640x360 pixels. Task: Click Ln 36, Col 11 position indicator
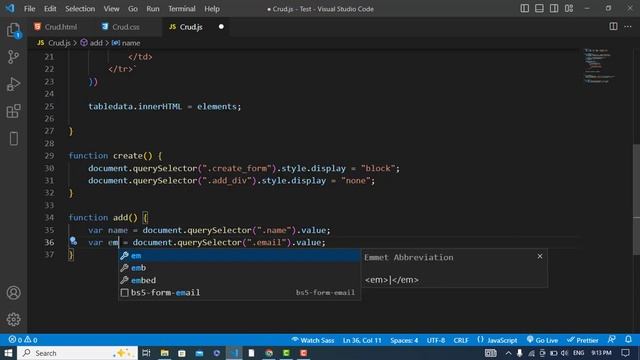point(362,340)
